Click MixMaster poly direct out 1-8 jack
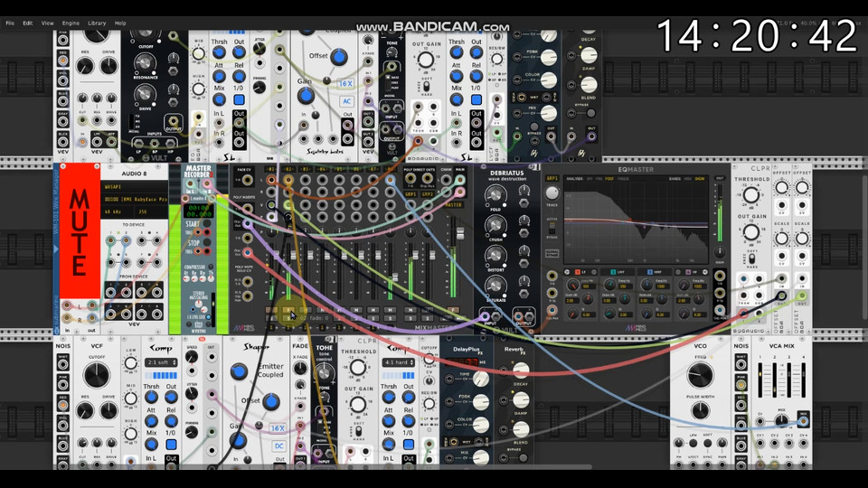868x488 pixels. click(x=410, y=179)
